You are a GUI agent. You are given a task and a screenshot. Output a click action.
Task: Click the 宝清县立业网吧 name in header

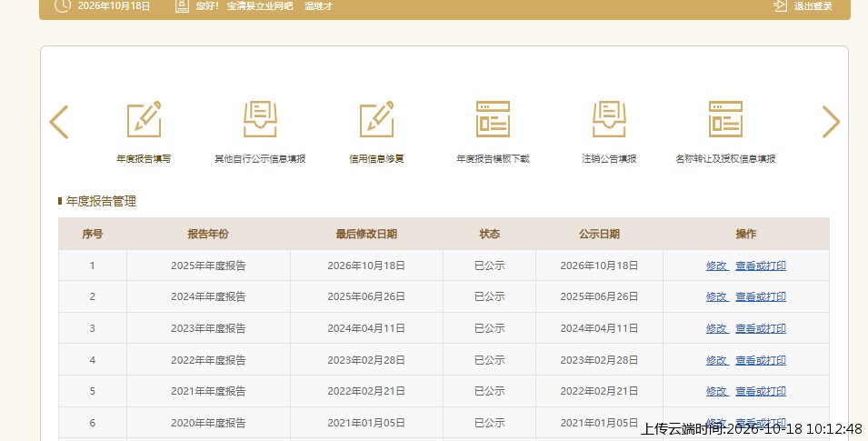click(x=260, y=6)
